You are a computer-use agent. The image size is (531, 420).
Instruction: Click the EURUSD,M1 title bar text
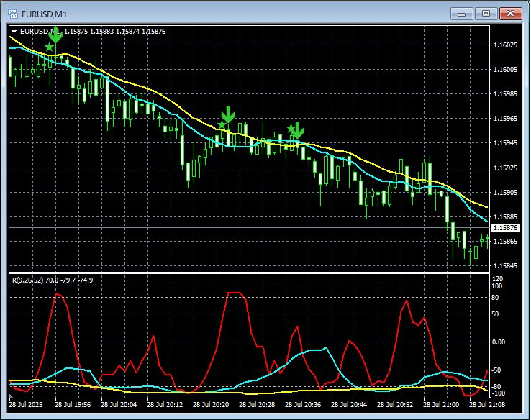tap(44, 14)
